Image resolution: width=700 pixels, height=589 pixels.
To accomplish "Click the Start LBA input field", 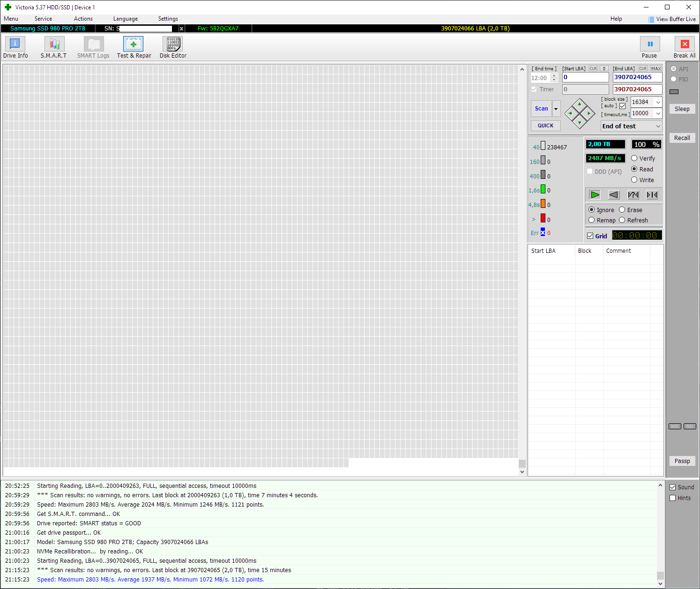I will (x=585, y=77).
